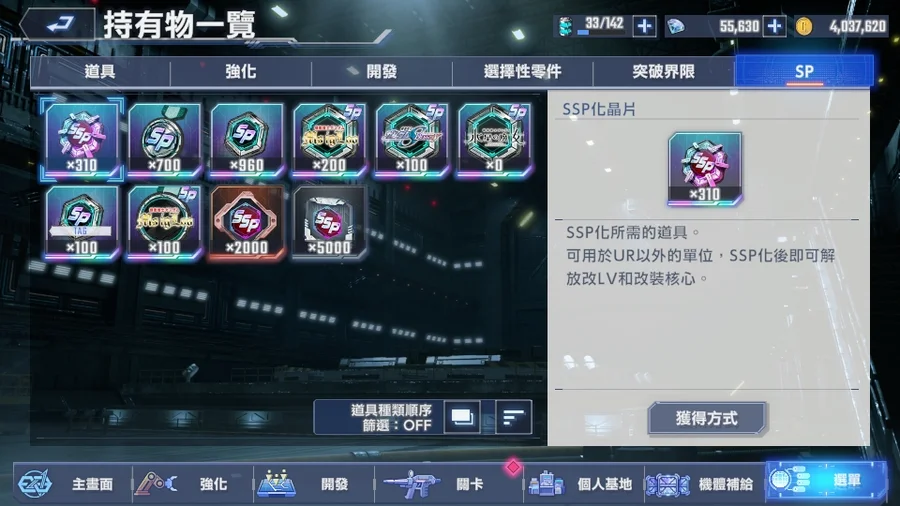Go back using the return arrow icon
Image resolution: width=900 pixels, height=506 pixels.
(x=57, y=25)
